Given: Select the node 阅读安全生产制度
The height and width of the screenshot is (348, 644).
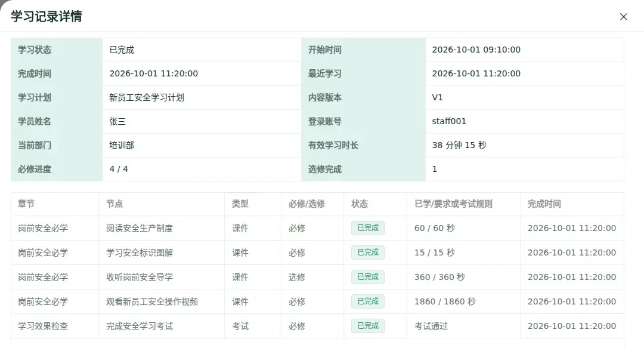Looking at the screenshot, I should [x=140, y=228].
